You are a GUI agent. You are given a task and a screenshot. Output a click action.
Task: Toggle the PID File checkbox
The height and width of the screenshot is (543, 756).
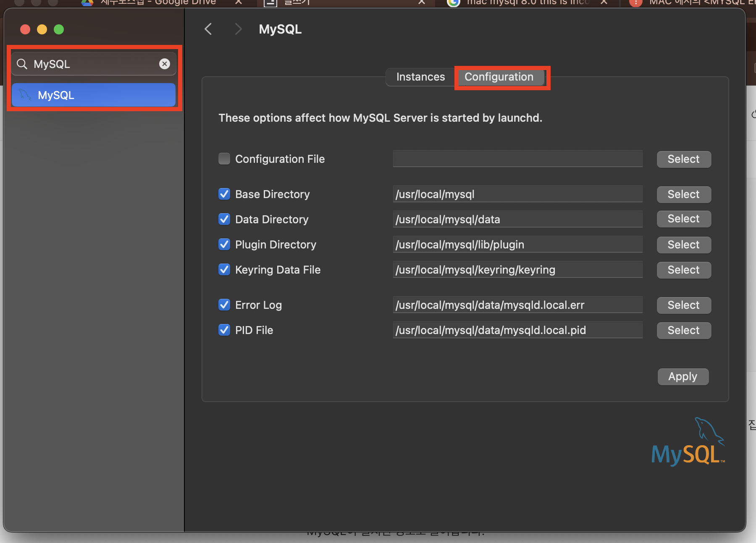click(x=224, y=330)
